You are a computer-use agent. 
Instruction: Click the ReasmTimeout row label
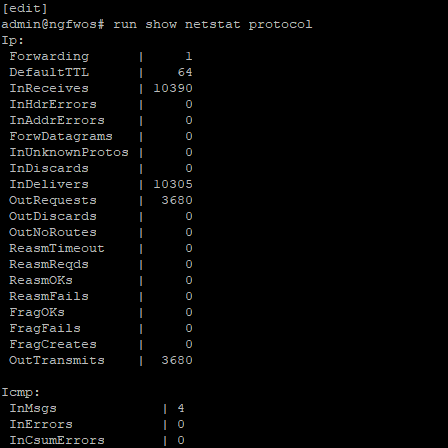tap(57, 248)
